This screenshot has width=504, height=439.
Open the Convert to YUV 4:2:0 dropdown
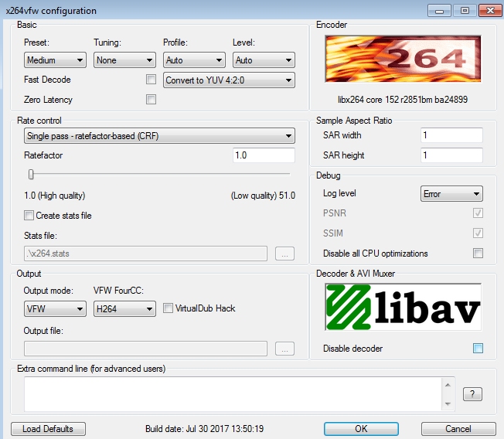[229, 80]
